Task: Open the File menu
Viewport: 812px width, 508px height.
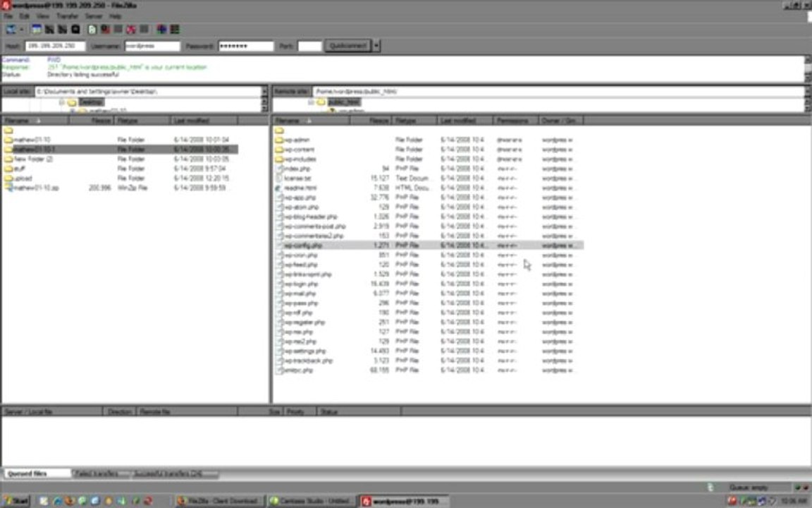Action: pos(8,16)
